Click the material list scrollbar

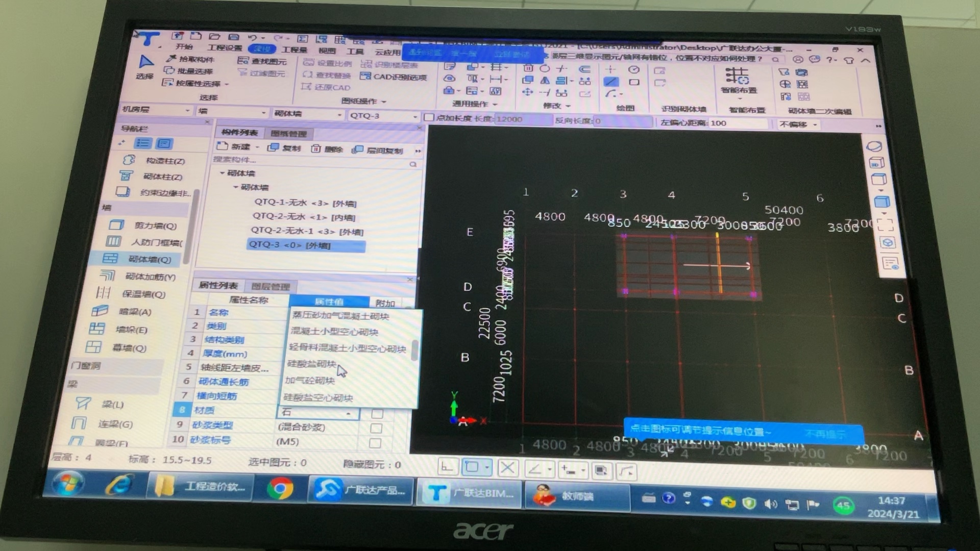click(x=414, y=350)
